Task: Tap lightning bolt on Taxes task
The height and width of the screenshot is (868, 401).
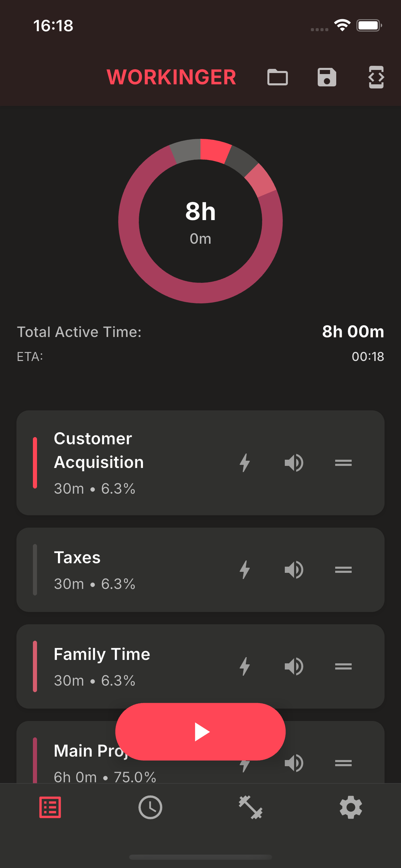Action: point(245,570)
